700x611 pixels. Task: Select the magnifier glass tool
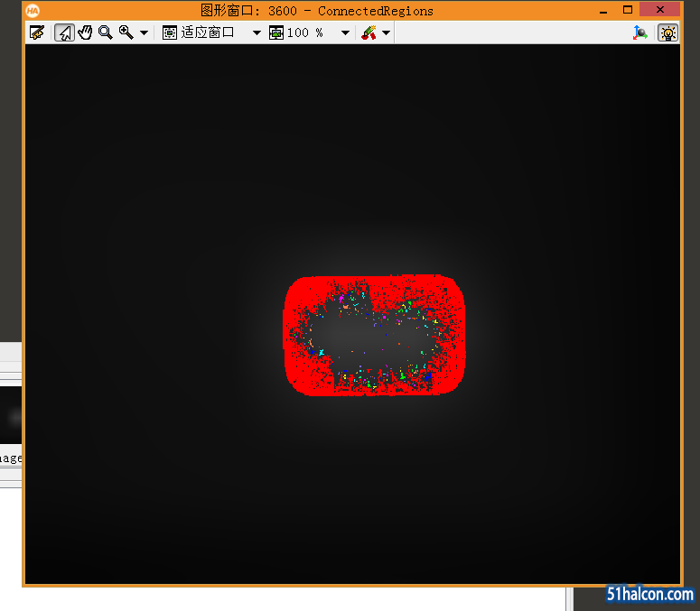(106, 32)
